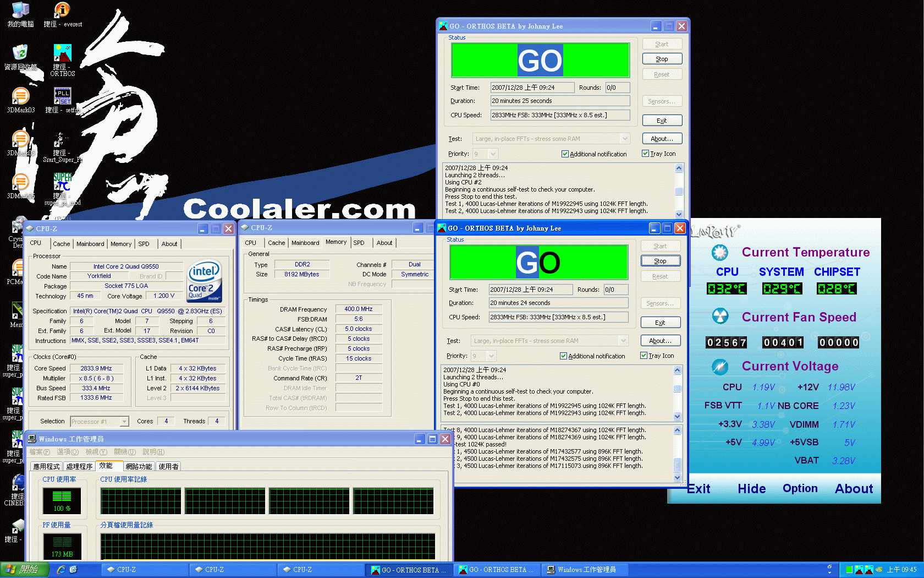924x578 pixels.
Task: Switch to first CPU-Z taskbar button
Action: (x=145, y=570)
